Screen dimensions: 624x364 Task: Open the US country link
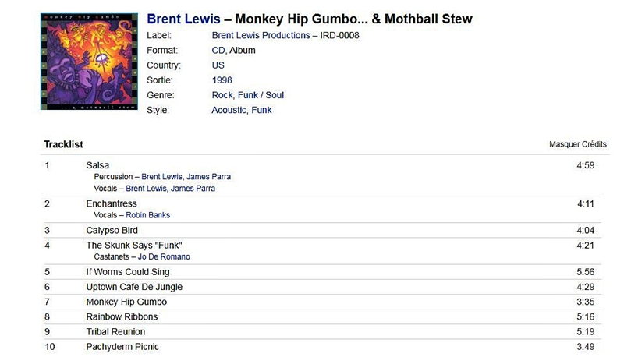click(x=218, y=65)
